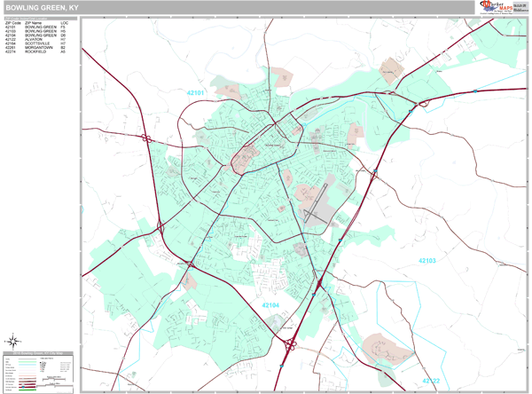The image size is (532, 394).
Task: Click the cloverleaf interchange on the west freeway
Action: 146,138
